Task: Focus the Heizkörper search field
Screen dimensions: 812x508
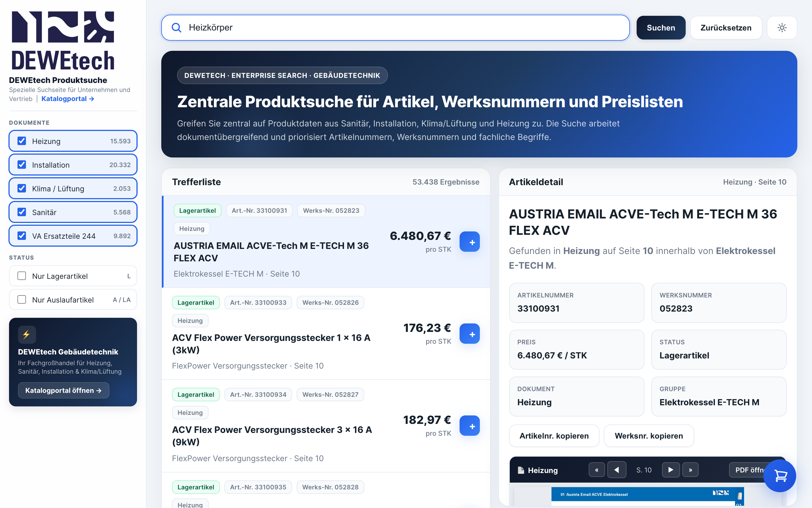Action: coord(395,28)
